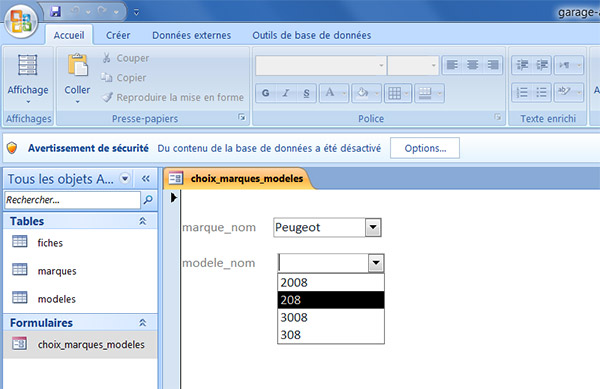The width and height of the screenshot is (600, 389).
Task: Collapse the Formulaires group
Action: coord(142,323)
